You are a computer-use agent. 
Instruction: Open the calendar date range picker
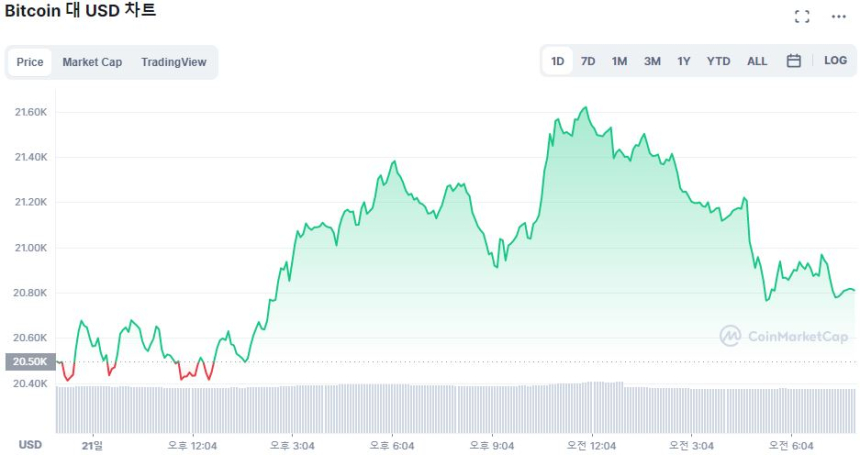point(793,61)
